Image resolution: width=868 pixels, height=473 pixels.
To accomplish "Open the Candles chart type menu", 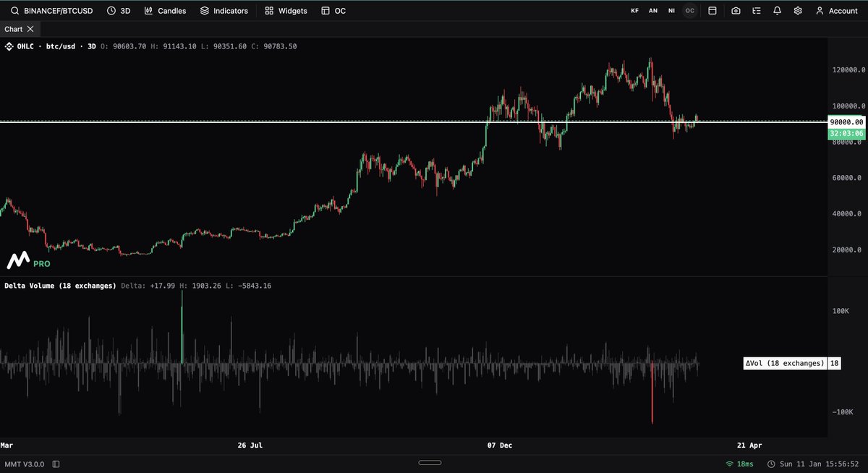I will [165, 11].
